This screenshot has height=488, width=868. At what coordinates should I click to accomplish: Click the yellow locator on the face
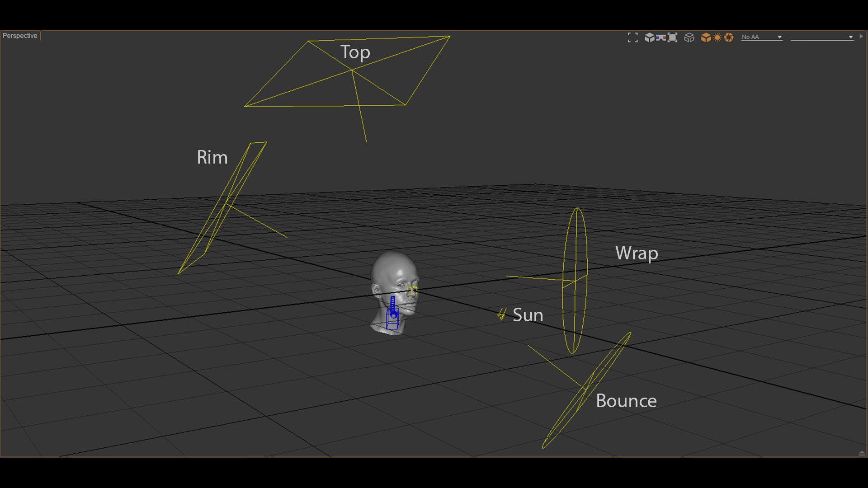click(412, 291)
